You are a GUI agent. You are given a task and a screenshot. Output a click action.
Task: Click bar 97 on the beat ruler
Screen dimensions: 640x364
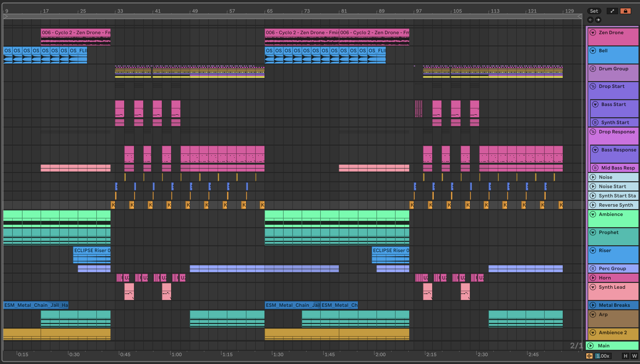pyautogui.click(x=419, y=11)
